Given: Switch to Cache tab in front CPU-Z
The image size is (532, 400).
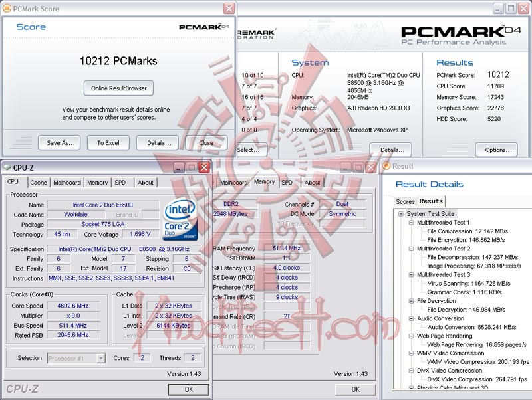Looking at the screenshot, I should click(39, 183).
